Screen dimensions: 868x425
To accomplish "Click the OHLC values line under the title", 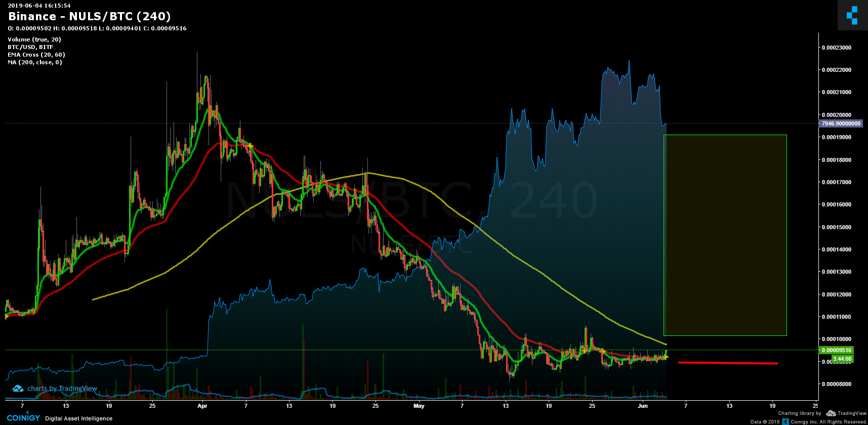I will [97, 28].
